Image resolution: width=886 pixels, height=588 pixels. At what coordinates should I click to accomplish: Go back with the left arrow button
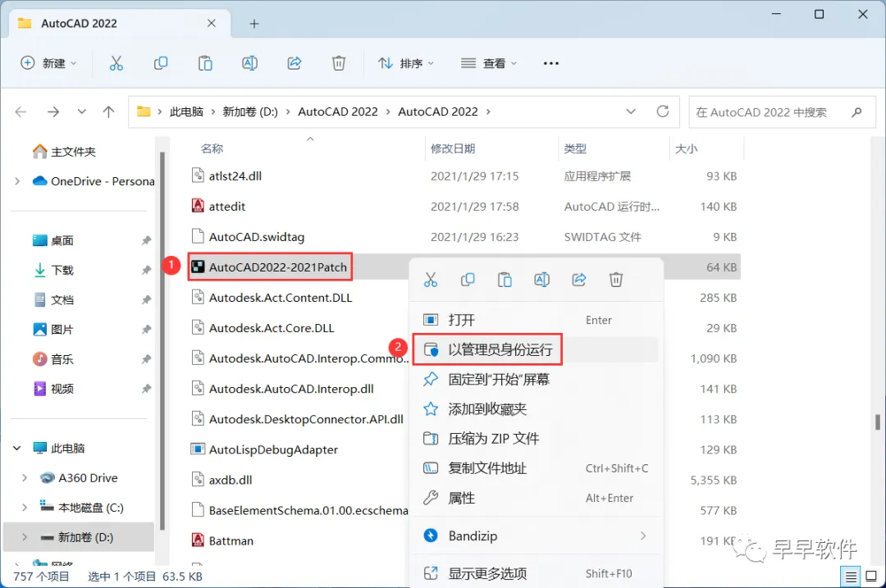pyautogui.click(x=21, y=112)
